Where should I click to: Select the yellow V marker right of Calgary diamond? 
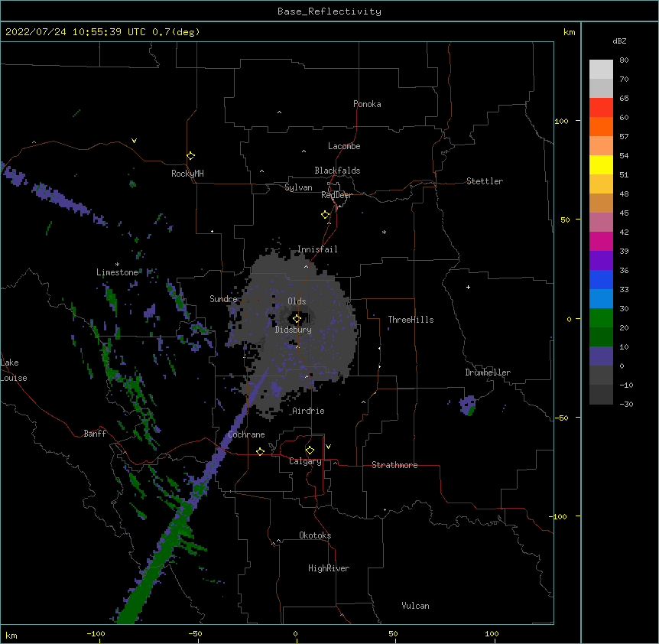[x=328, y=447]
